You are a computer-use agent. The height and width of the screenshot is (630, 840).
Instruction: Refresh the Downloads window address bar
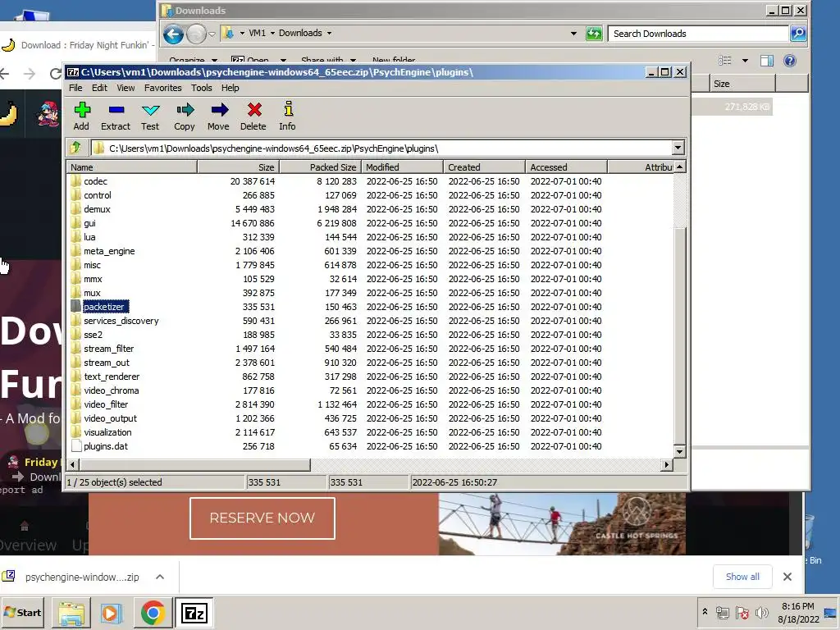click(x=594, y=33)
